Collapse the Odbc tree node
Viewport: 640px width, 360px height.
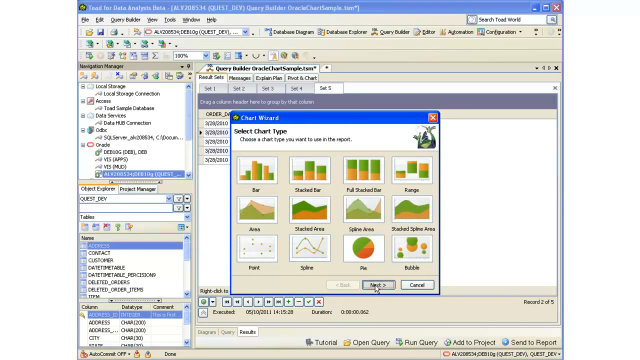(x=83, y=130)
